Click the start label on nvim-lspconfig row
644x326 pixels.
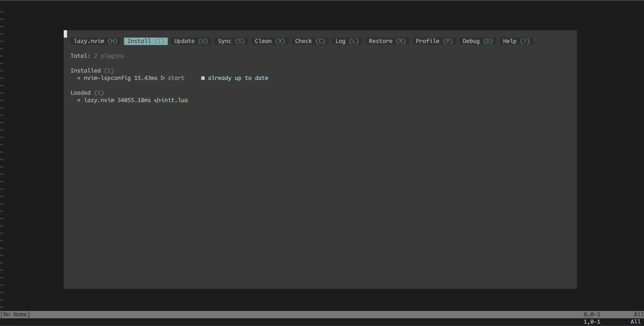tap(176, 78)
